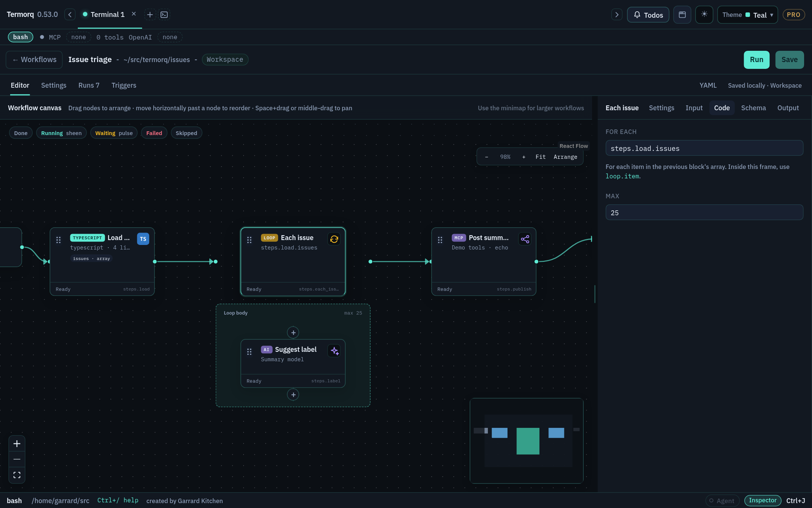This screenshot has width=812, height=508.
Task: Open the terminal prompt icon
Action: [x=164, y=15]
